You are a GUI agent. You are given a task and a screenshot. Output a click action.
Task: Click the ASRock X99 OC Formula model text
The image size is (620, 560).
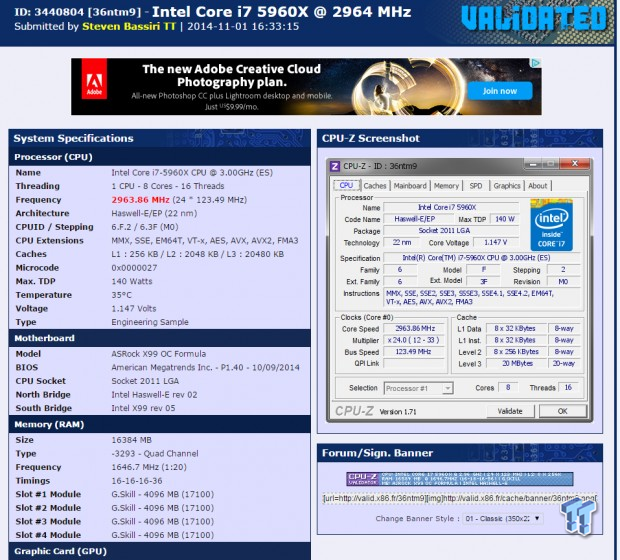(159, 354)
